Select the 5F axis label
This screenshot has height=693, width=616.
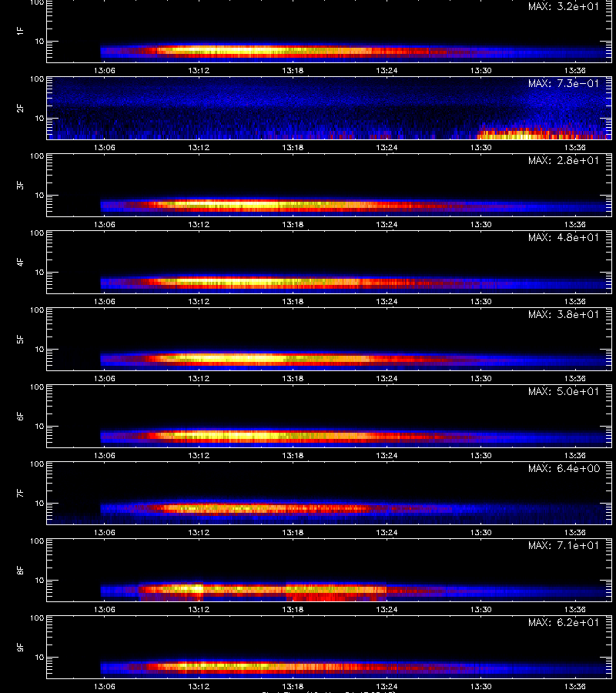click(x=20, y=339)
